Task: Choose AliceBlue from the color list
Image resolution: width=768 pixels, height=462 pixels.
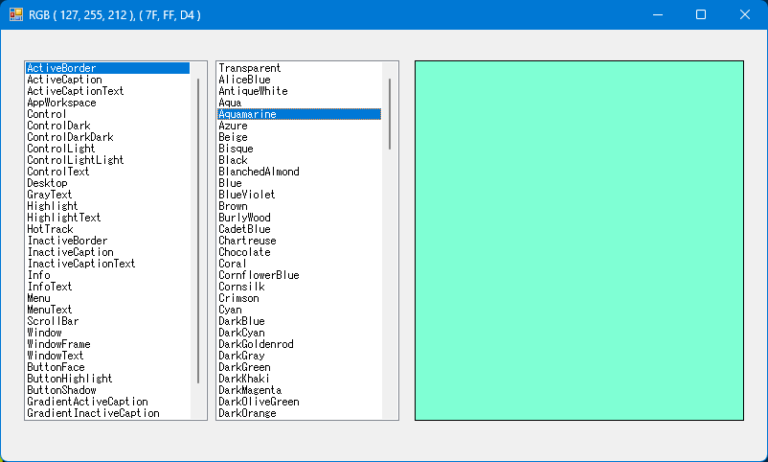Action: 244,80
